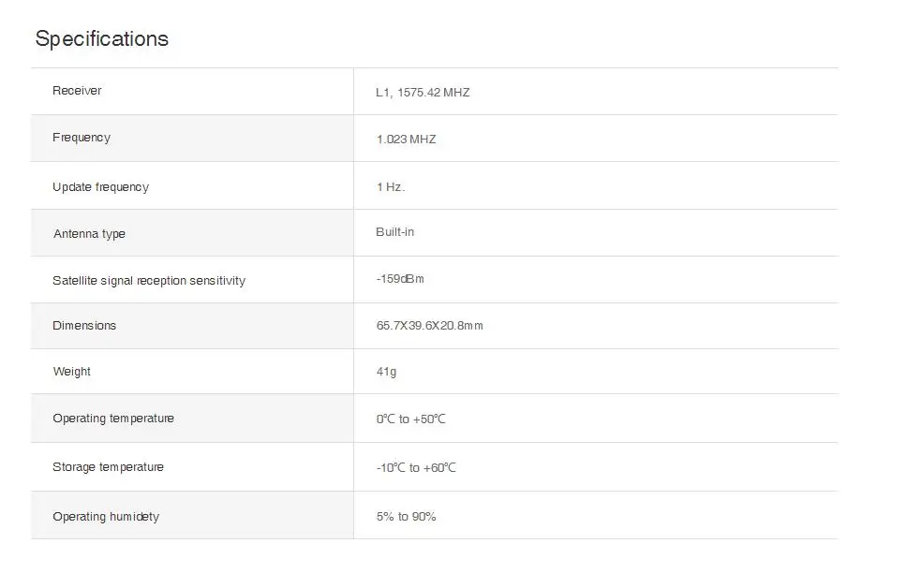906x588 pixels.
Task: Click the 65.7X39.6X20.8mm value
Action: (429, 326)
